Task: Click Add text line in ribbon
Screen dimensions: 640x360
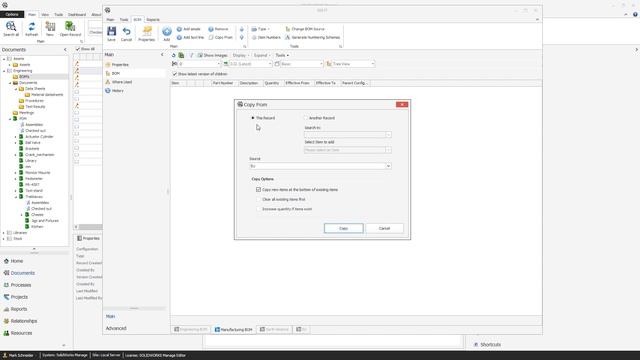Action: pos(190,37)
